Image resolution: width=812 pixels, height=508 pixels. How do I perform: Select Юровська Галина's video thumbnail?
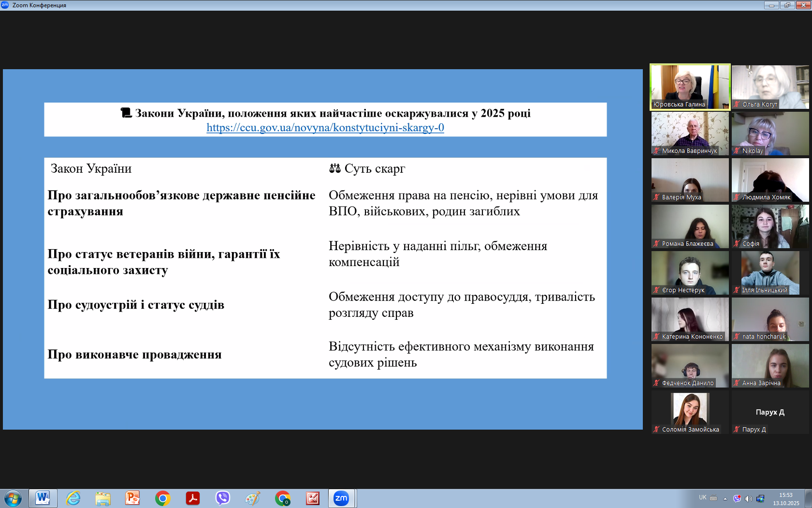[x=690, y=87]
